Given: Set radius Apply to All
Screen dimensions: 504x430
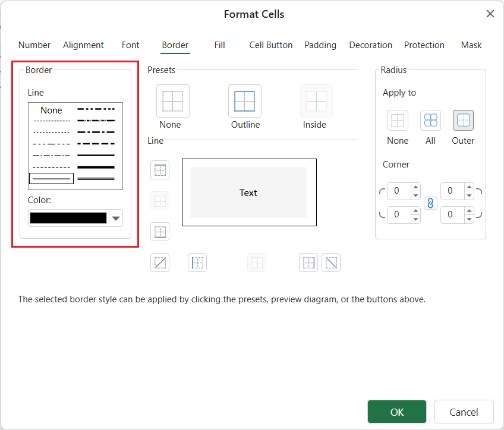Looking at the screenshot, I should click(x=430, y=121).
